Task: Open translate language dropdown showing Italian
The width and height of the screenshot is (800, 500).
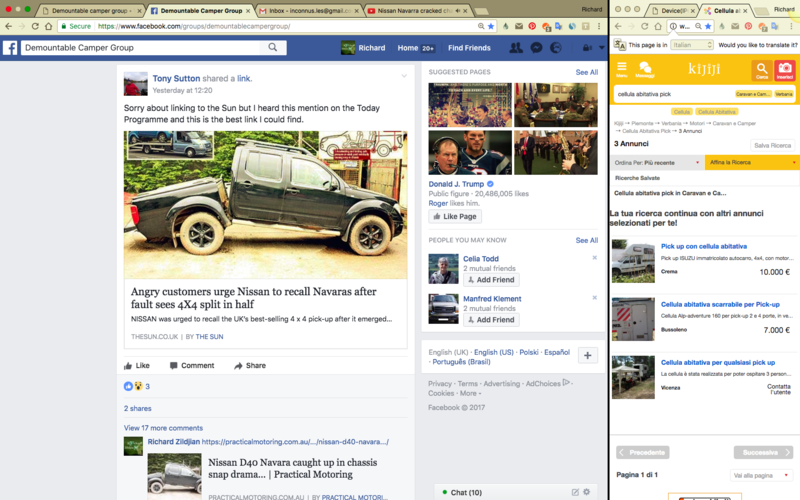Action: coord(691,45)
